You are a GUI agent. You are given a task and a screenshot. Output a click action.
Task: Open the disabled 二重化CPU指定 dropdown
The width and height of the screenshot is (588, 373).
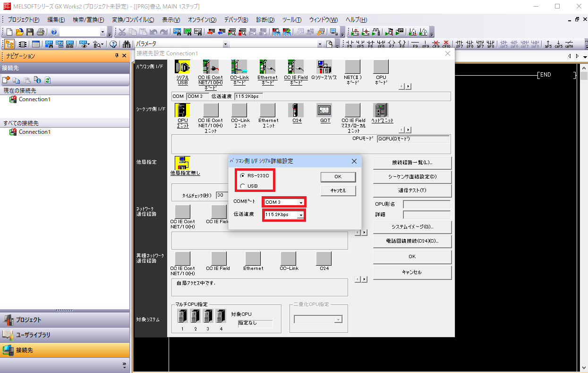[338, 319]
